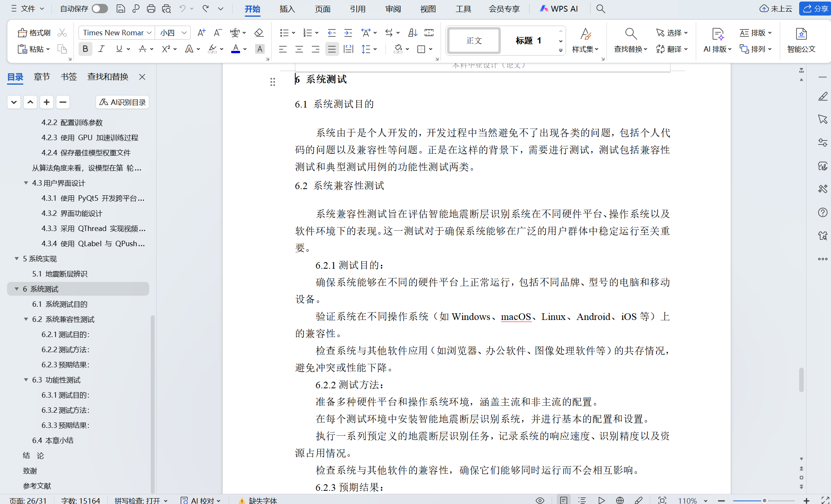Open the 引用 tab

click(358, 9)
